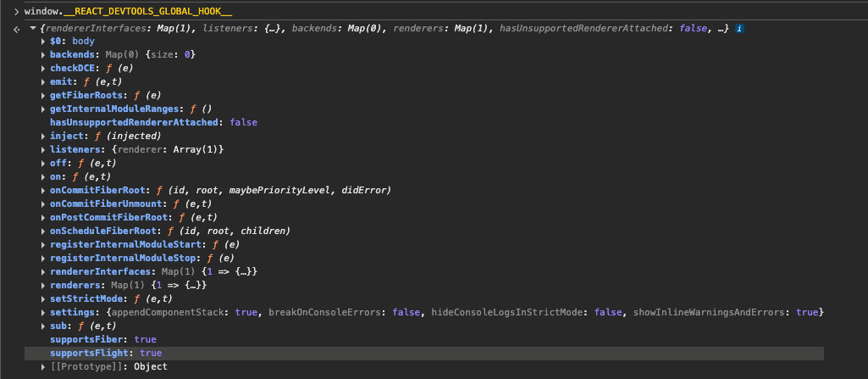The height and width of the screenshot is (379, 868).
Task: Click the appendComponentStack: true setting
Action: coord(184,313)
